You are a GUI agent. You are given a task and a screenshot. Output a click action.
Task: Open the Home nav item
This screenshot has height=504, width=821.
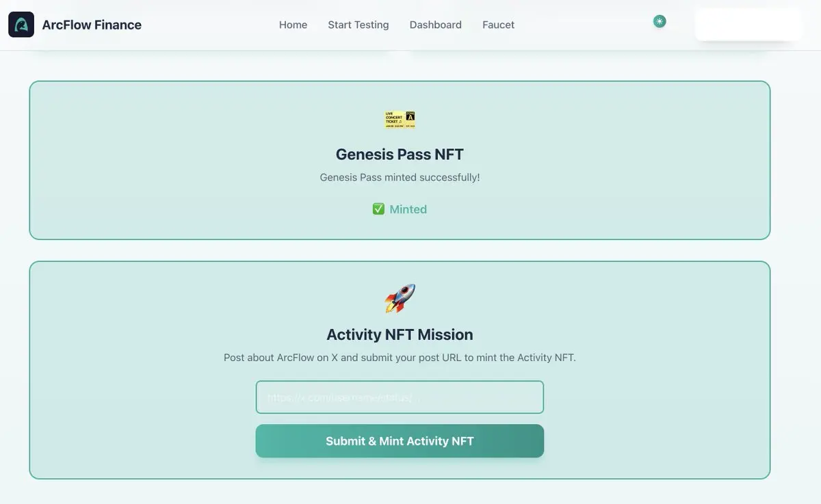[x=293, y=25]
